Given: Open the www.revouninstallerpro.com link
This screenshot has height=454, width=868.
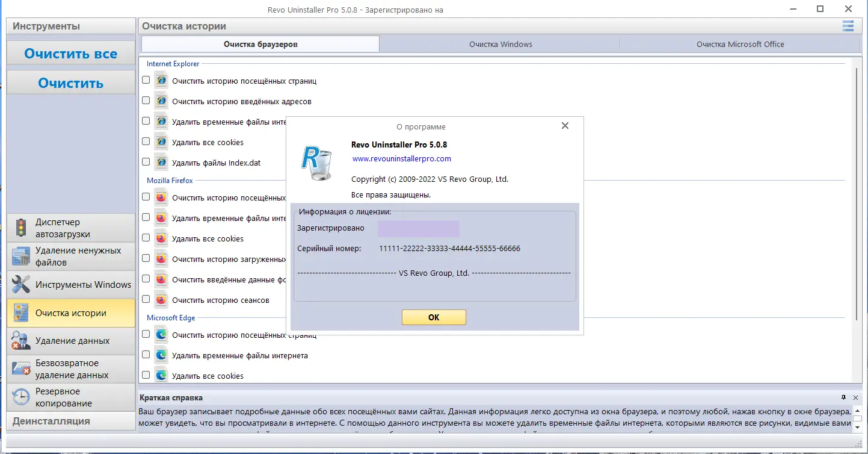Looking at the screenshot, I should pos(402,159).
